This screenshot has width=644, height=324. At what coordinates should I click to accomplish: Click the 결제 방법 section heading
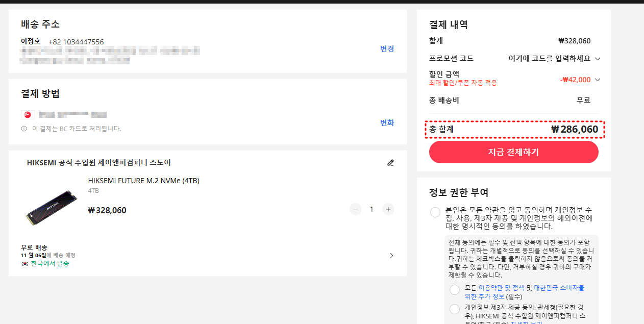pos(40,93)
